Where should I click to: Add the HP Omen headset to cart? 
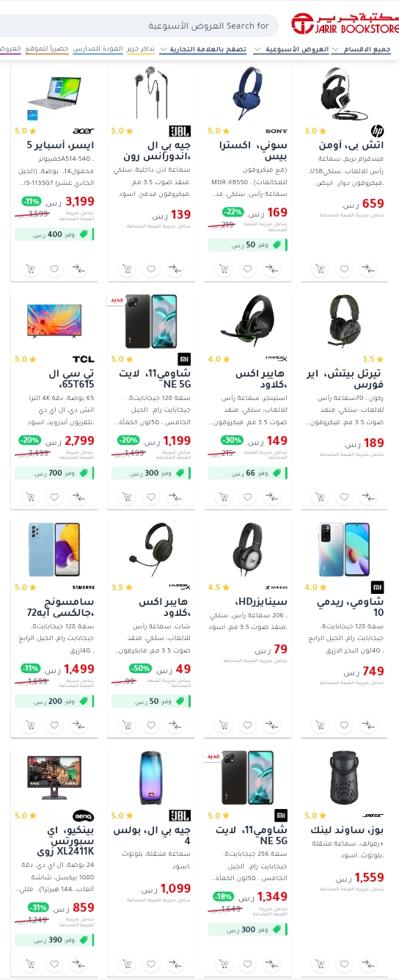[321, 269]
